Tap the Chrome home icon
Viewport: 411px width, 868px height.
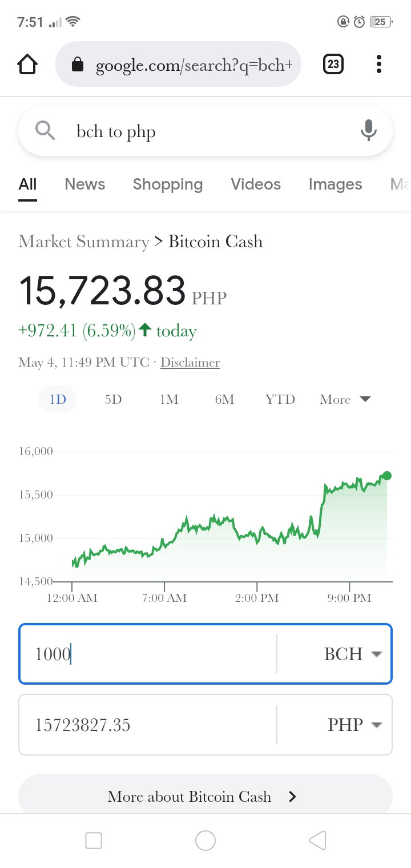click(x=27, y=64)
